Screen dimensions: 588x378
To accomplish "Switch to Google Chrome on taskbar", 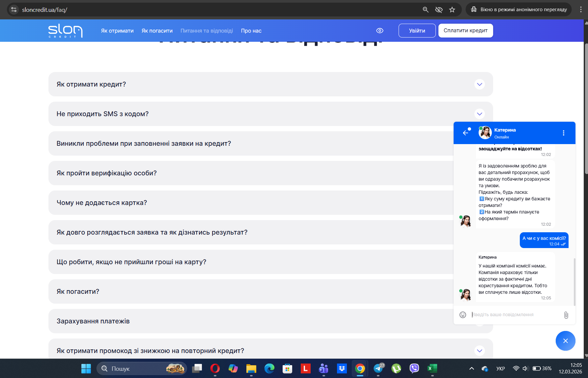I will [x=360, y=368].
